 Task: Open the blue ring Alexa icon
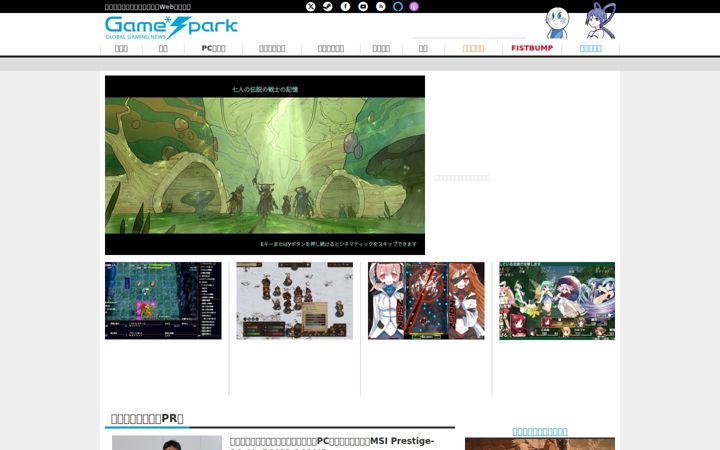pos(398,6)
